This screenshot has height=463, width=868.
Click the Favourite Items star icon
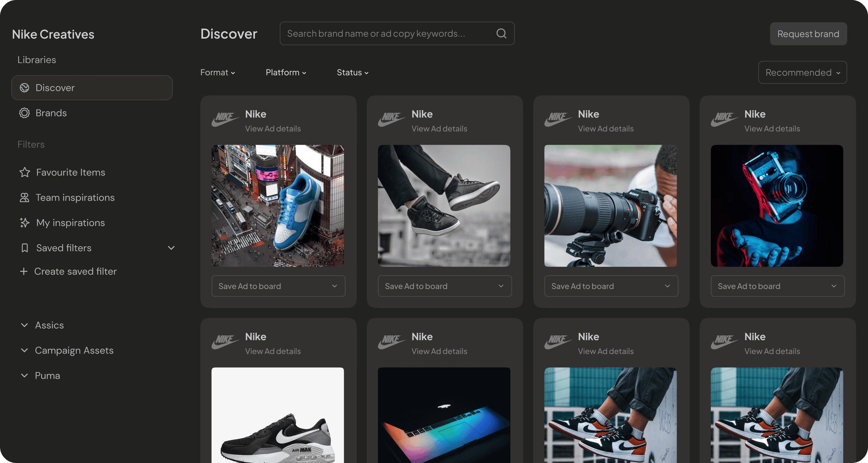tap(25, 172)
